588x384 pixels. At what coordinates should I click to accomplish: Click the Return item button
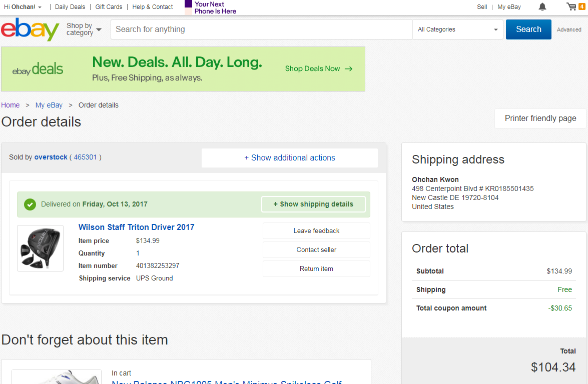pos(316,269)
